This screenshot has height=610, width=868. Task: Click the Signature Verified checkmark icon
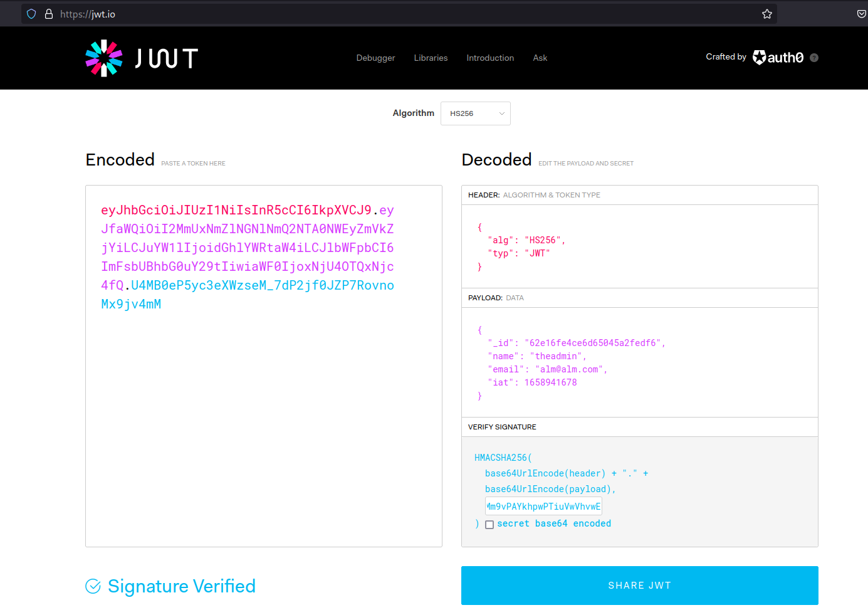(x=93, y=586)
